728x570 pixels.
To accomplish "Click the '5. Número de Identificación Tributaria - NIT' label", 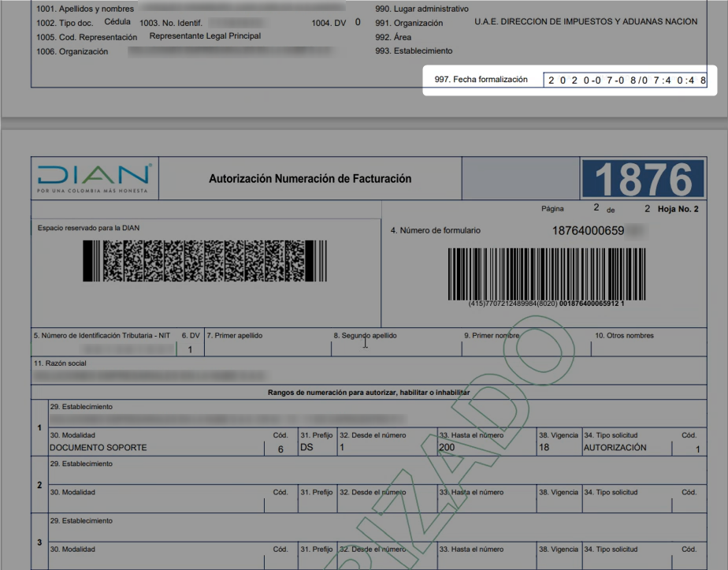I will click(102, 335).
